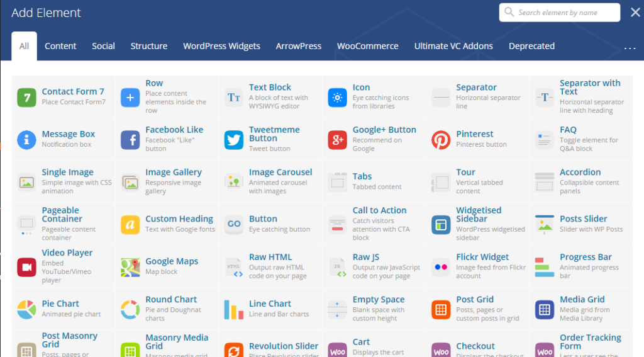Click the Pinterest logo icon
This screenshot has width=644, height=357.
(x=441, y=140)
